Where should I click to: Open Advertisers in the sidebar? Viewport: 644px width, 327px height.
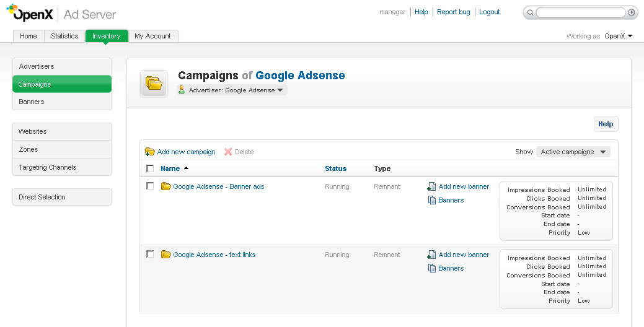62,66
